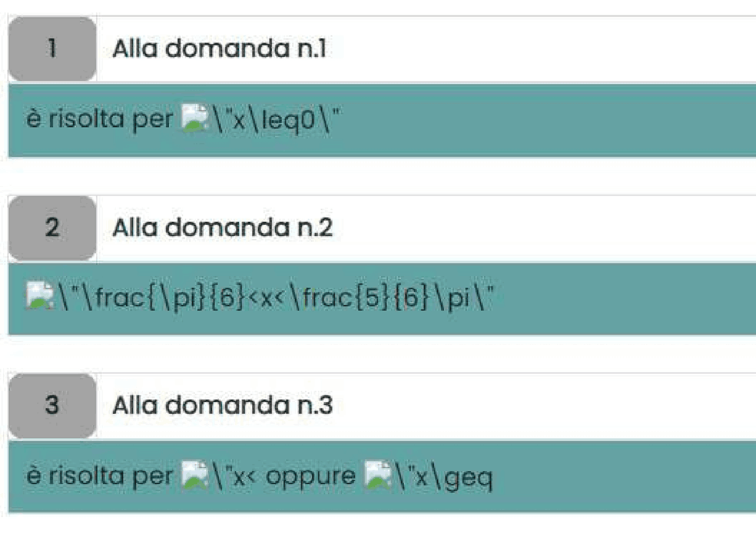This screenshot has width=756, height=535.
Task: Open the "Alla domanda n.3" header
Action: (223, 406)
